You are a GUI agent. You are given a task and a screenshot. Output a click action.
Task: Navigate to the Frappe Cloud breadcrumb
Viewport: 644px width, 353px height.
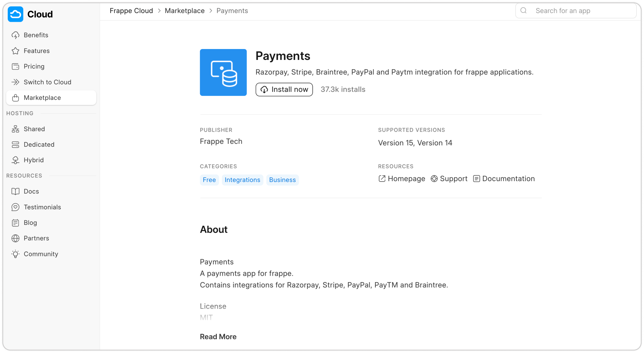(131, 11)
